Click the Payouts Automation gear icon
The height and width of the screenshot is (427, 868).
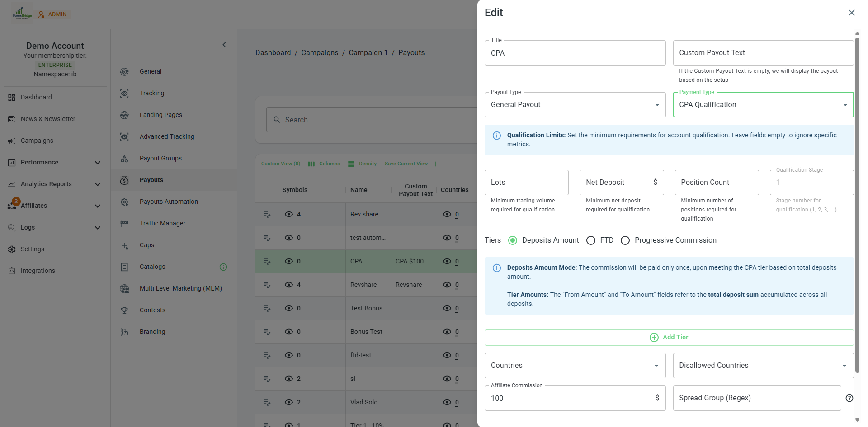(x=124, y=202)
